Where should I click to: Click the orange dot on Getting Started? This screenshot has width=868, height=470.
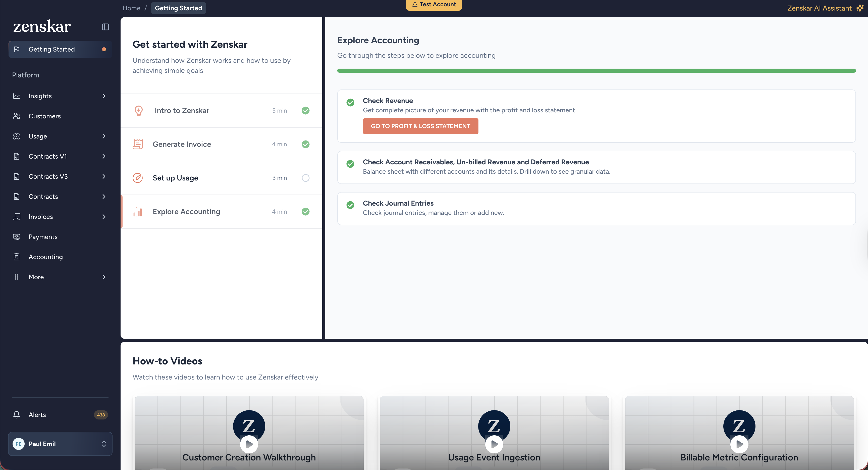(104, 49)
